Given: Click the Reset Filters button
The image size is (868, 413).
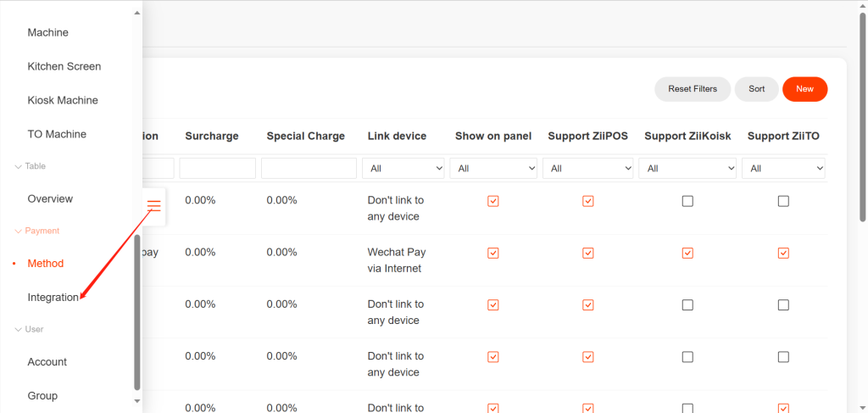Looking at the screenshot, I should tap(692, 89).
